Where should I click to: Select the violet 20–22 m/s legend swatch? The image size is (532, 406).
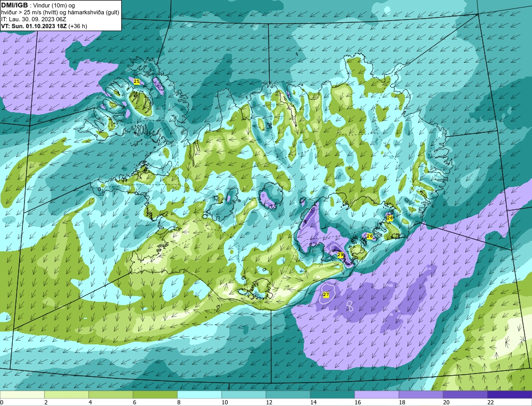click(x=465, y=394)
